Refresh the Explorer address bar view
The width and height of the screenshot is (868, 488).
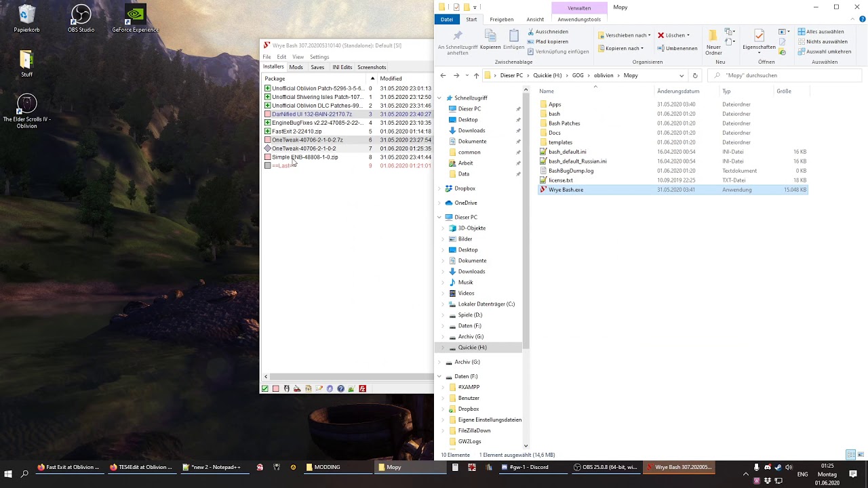[694, 75]
